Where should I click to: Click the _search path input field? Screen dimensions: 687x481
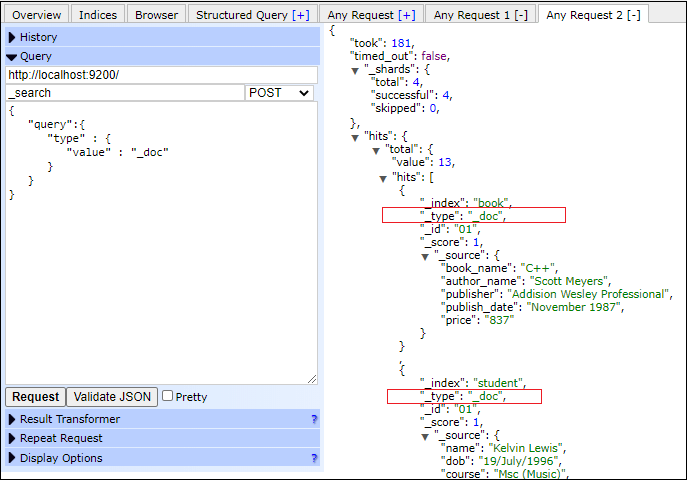[x=124, y=93]
